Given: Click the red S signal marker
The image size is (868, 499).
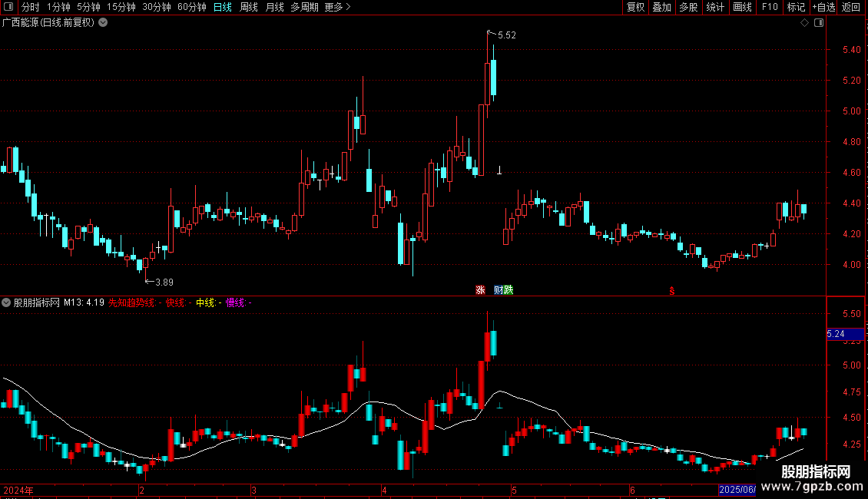Looking at the screenshot, I should [672, 291].
